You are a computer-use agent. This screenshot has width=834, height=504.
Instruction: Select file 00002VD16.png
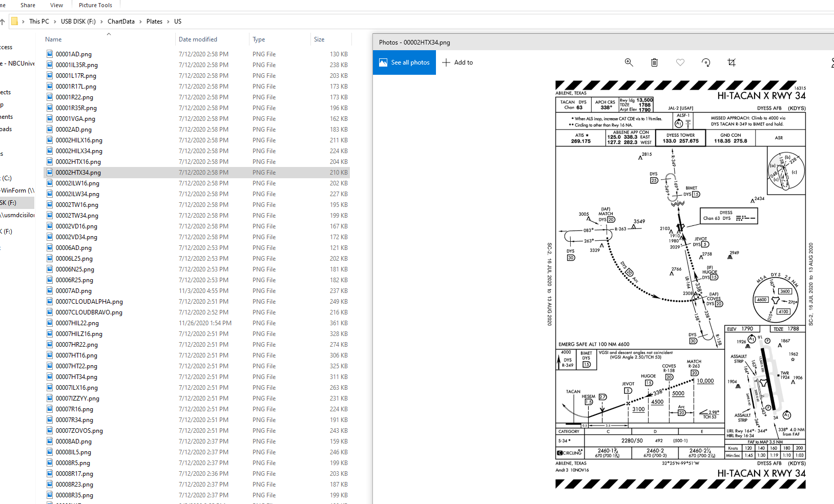(76, 226)
